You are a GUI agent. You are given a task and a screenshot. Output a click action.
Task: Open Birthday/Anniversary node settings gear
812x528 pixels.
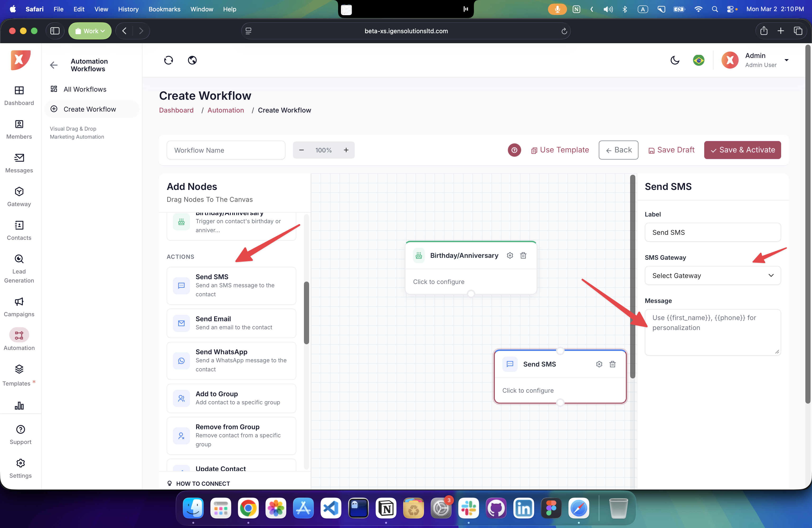(510, 255)
